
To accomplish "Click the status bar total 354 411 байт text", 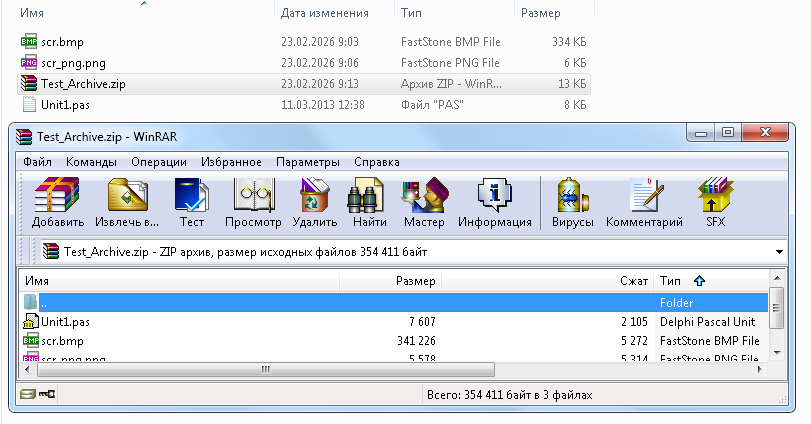I will click(x=509, y=395).
